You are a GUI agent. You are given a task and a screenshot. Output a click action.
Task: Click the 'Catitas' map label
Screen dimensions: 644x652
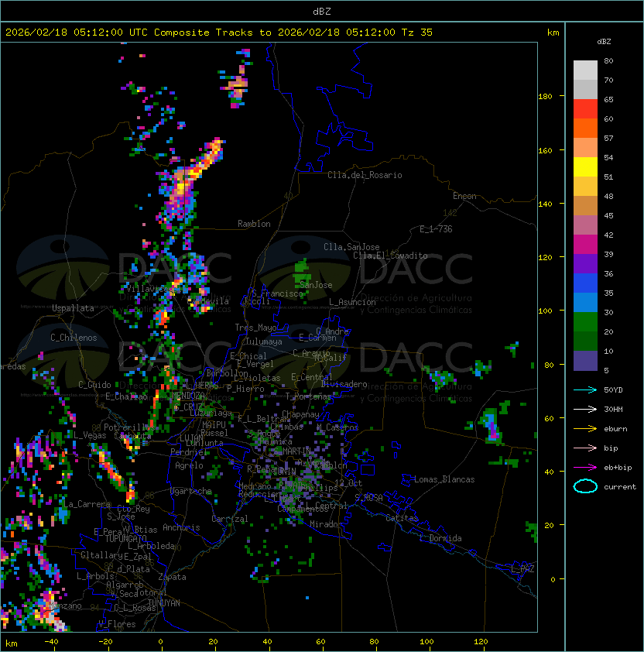coord(402,518)
